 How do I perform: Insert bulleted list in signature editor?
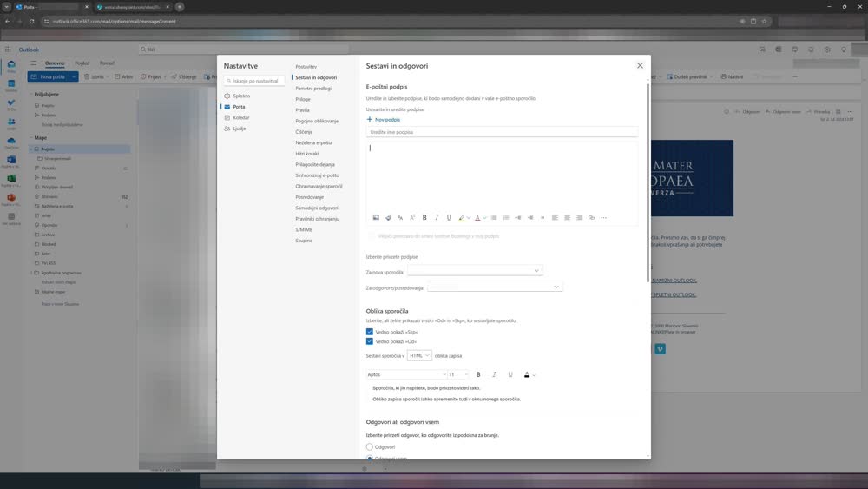point(494,218)
